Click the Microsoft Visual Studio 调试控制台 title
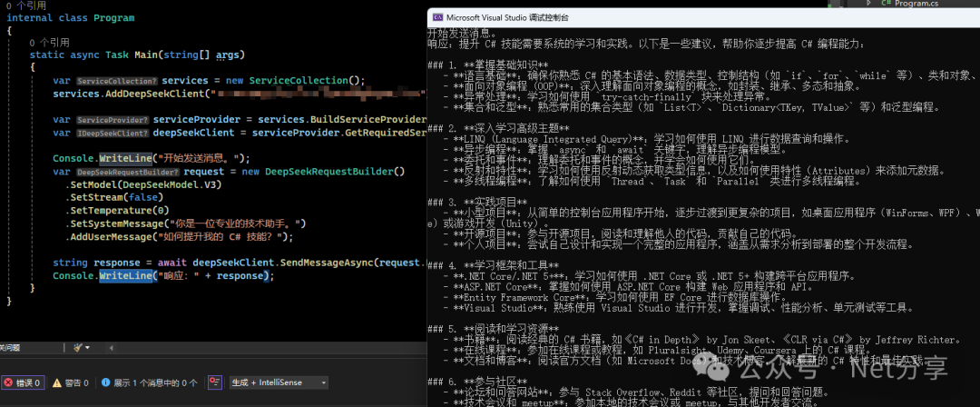The width and height of the screenshot is (980, 407). click(x=507, y=17)
